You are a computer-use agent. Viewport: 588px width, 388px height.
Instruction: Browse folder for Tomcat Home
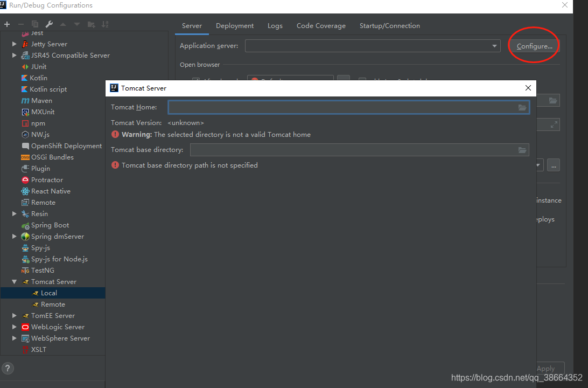coord(522,107)
